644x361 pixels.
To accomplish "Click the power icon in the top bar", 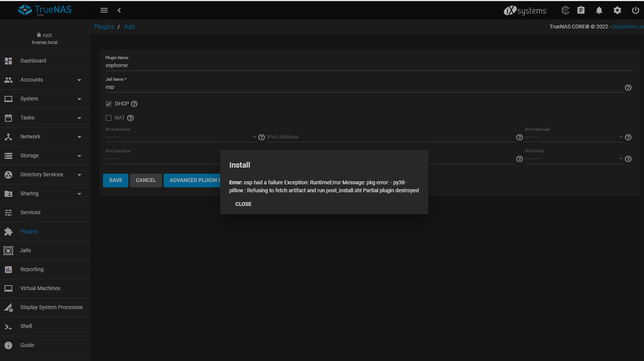I will pyautogui.click(x=635, y=10).
